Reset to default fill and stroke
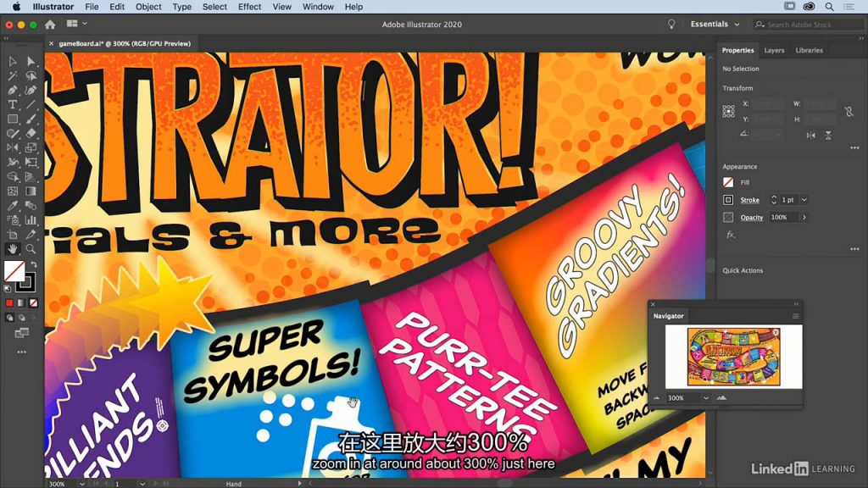This screenshot has width=868, height=488. point(7,289)
